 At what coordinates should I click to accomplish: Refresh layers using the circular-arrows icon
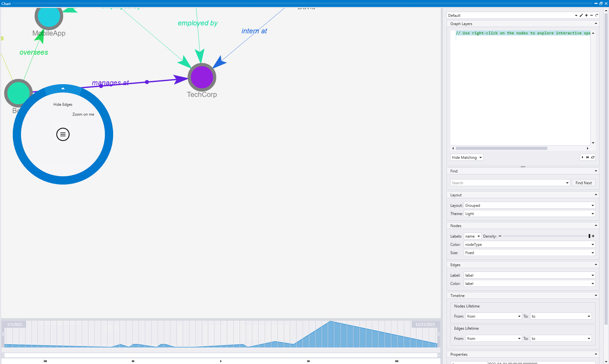593,157
